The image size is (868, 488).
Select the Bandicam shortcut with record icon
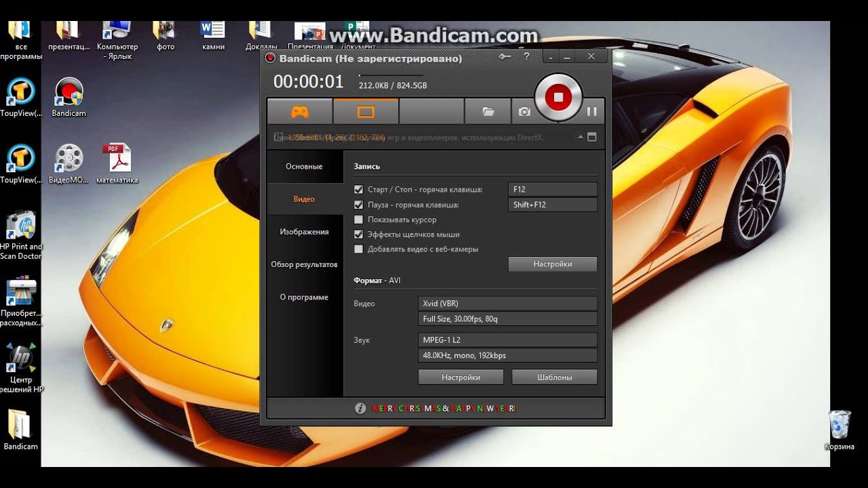[x=68, y=98]
